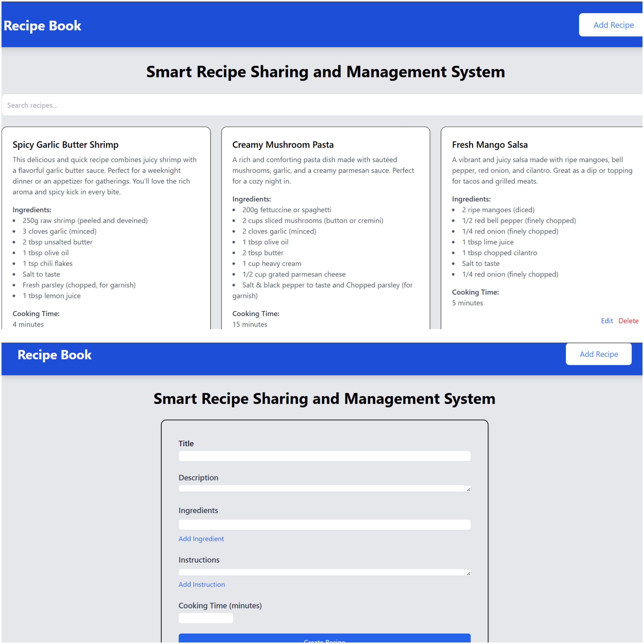Delete the Fresh Mango Salsa recipe
Image resolution: width=644 pixels, height=644 pixels.
point(628,321)
